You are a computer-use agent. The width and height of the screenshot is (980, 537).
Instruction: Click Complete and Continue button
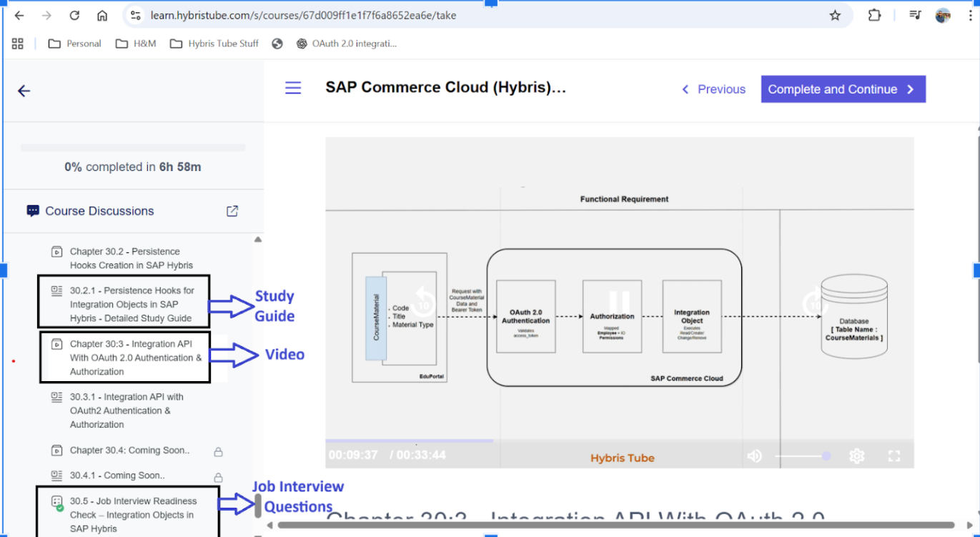click(x=843, y=89)
